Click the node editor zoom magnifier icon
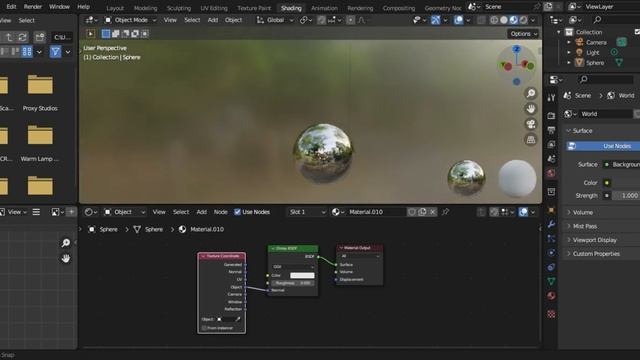This screenshot has width=640, height=360. click(65, 243)
